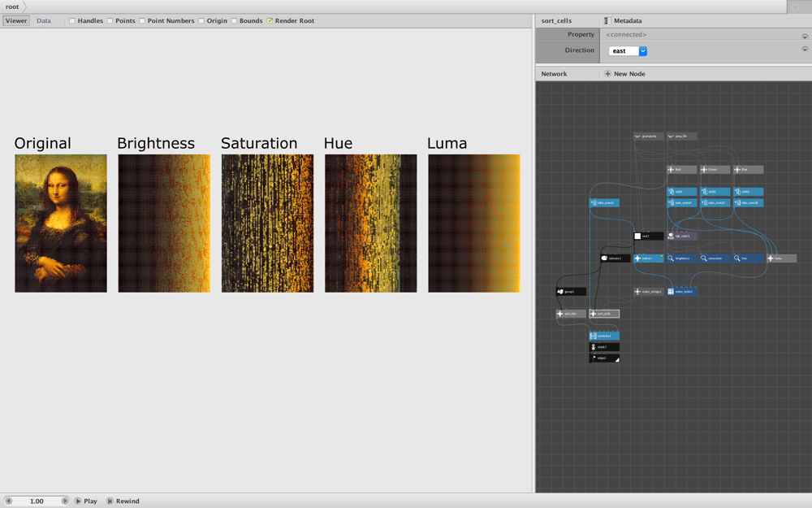Select the luma node
The height and width of the screenshot is (508, 812).
(x=781, y=258)
